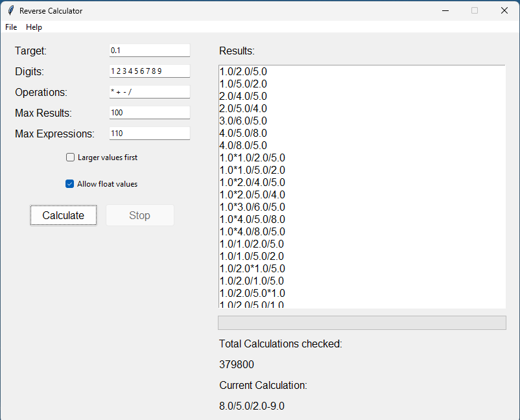Select result 3.0/6.0/5.0
The width and height of the screenshot is (520, 420).
(243, 121)
